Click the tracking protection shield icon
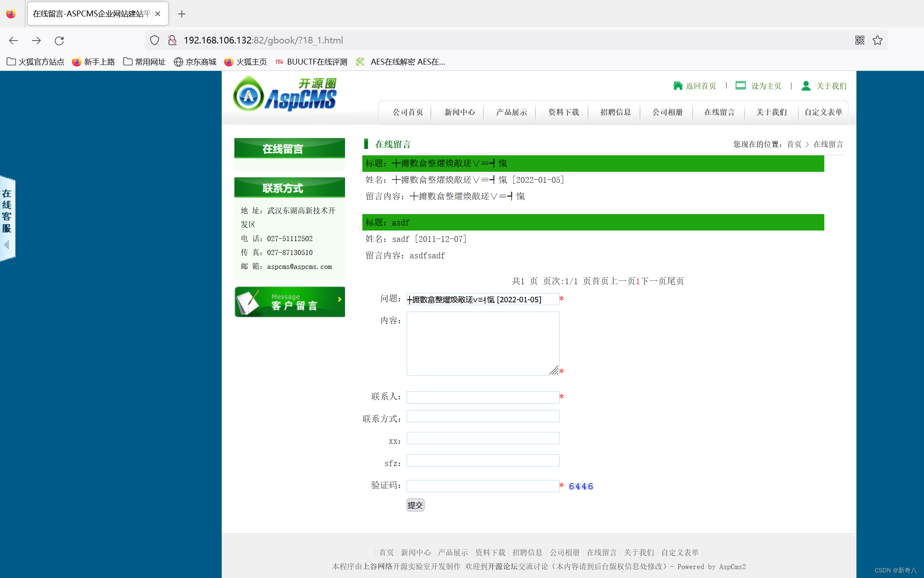This screenshot has height=578, width=924. (155, 40)
